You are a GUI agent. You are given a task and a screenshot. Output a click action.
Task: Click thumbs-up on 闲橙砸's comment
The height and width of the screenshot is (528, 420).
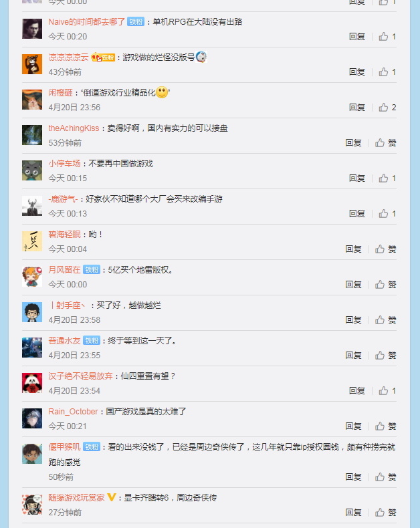387,107
